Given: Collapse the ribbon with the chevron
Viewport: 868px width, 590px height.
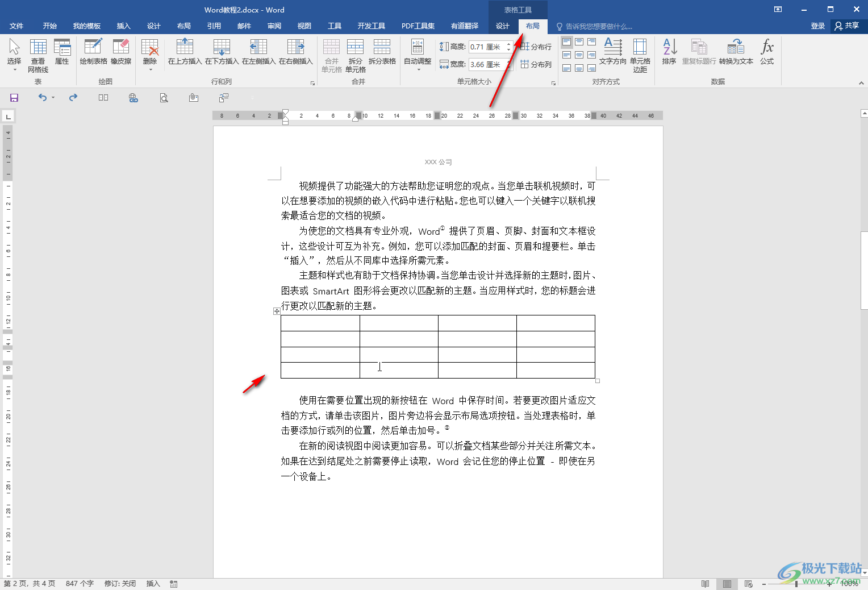Looking at the screenshot, I should (x=861, y=83).
